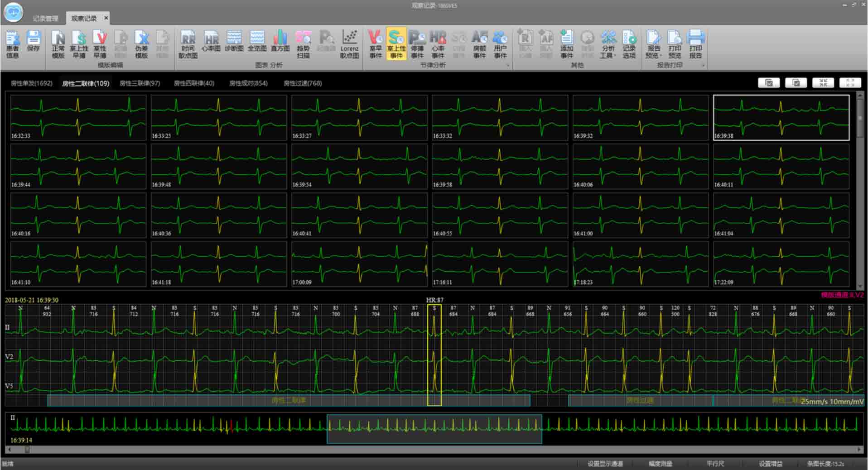Select the ECG thumbnail timed 17:00:09

tap(359, 264)
